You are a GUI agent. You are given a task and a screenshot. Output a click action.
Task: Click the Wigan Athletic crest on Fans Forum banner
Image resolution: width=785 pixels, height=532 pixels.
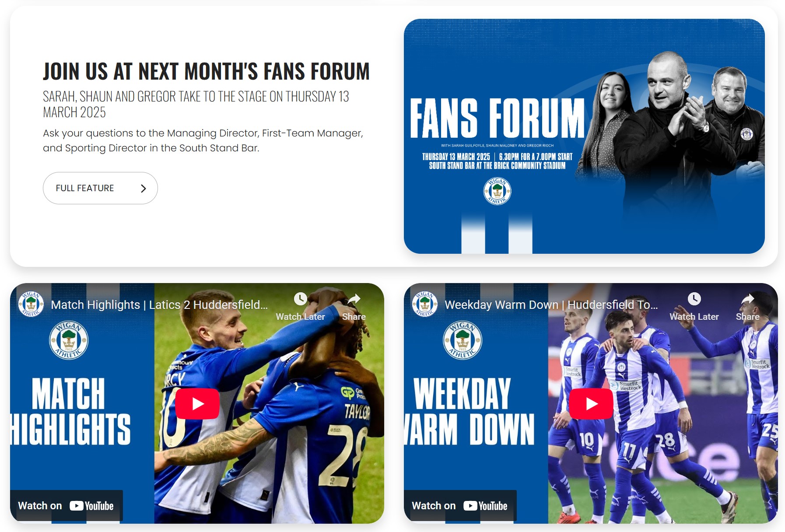497,191
